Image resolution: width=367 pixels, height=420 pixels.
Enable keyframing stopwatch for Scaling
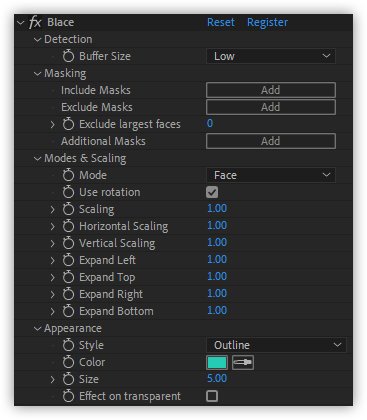[x=68, y=209]
